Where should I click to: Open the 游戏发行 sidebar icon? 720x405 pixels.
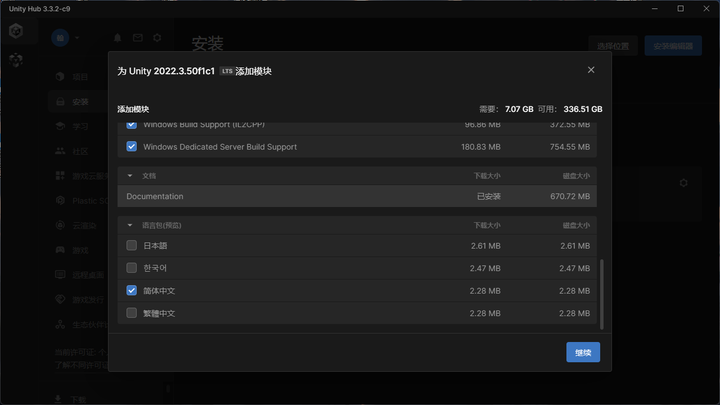pos(60,299)
